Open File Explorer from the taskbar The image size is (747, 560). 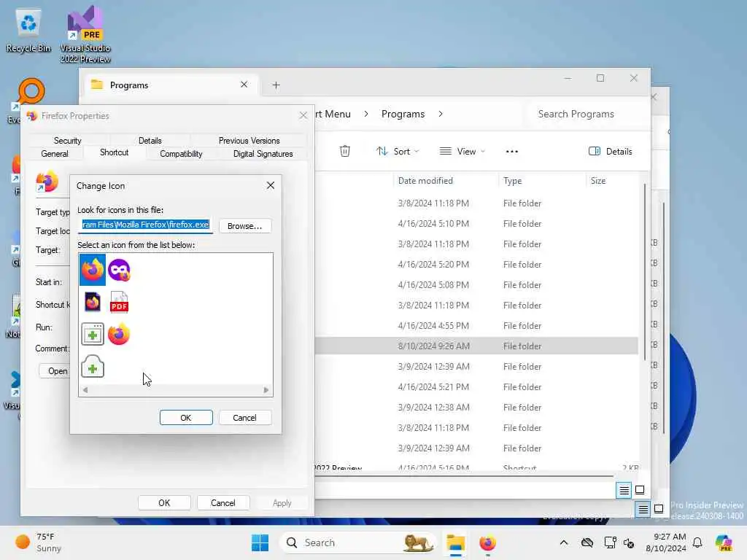pyautogui.click(x=455, y=542)
